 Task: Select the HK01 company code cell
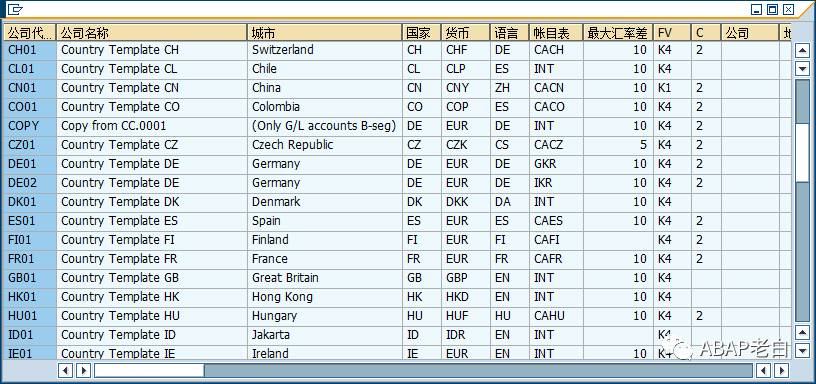click(x=30, y=297)
